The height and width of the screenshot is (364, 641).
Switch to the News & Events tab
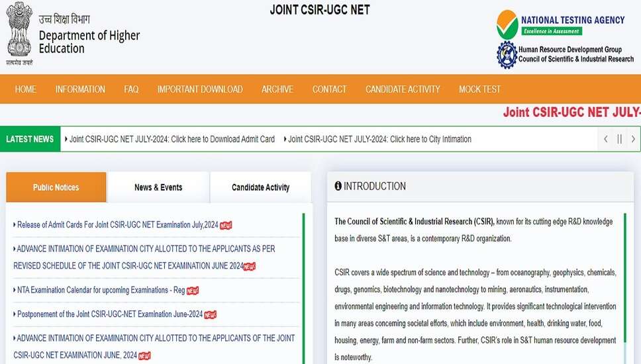(x=158, y=187)
